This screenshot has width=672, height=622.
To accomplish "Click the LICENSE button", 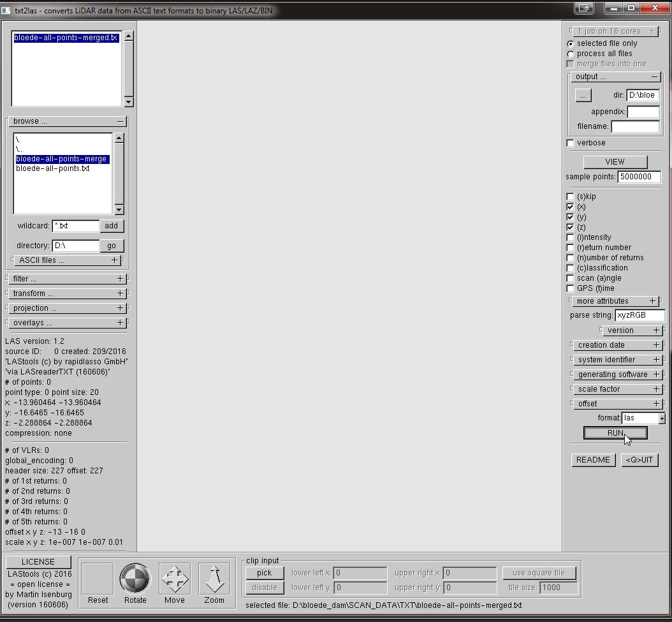I will 38,562.
